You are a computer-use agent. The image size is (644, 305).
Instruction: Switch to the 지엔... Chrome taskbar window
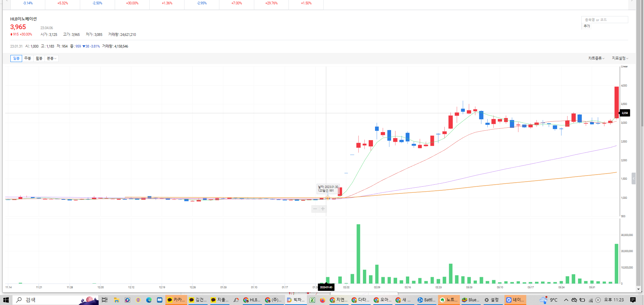point(339,300)
